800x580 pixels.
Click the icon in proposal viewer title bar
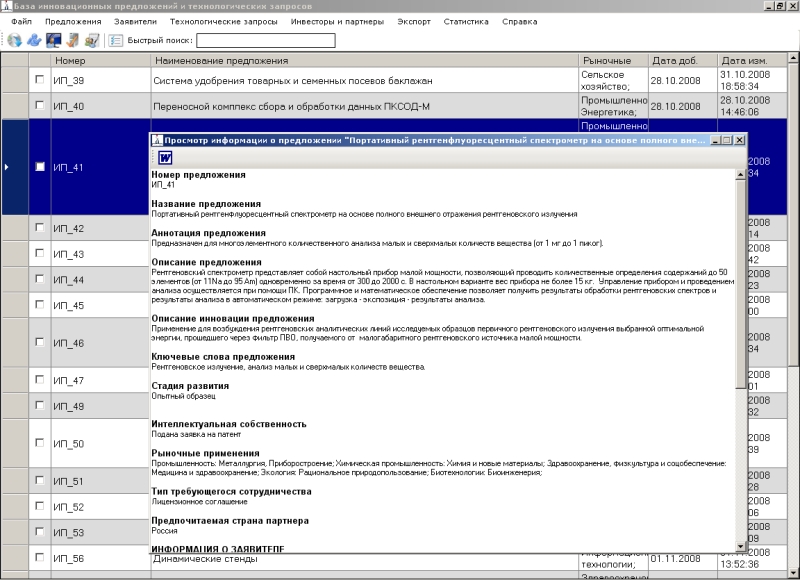[x=158, y=140]
